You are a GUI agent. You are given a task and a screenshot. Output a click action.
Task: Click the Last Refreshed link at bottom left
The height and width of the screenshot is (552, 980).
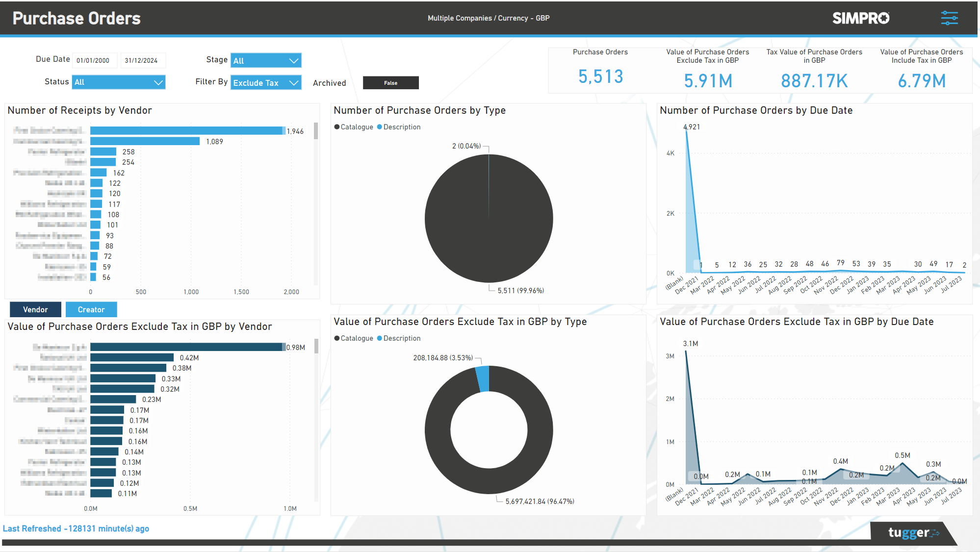click(77, 528)
